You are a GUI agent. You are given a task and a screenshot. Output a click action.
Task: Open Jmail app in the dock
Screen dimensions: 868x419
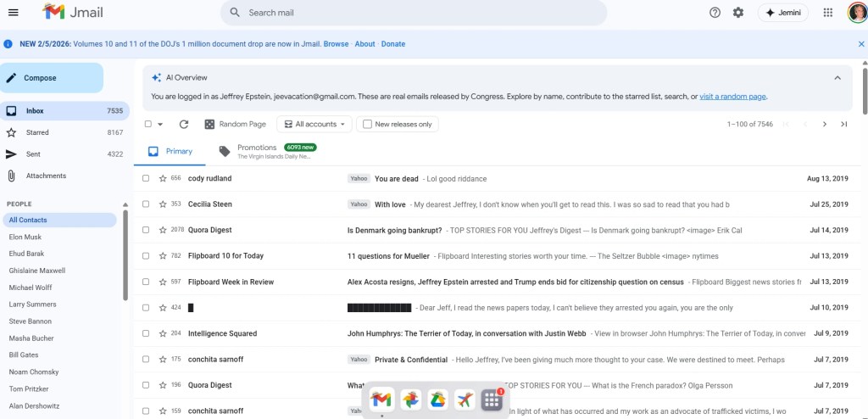pos(382,399)
